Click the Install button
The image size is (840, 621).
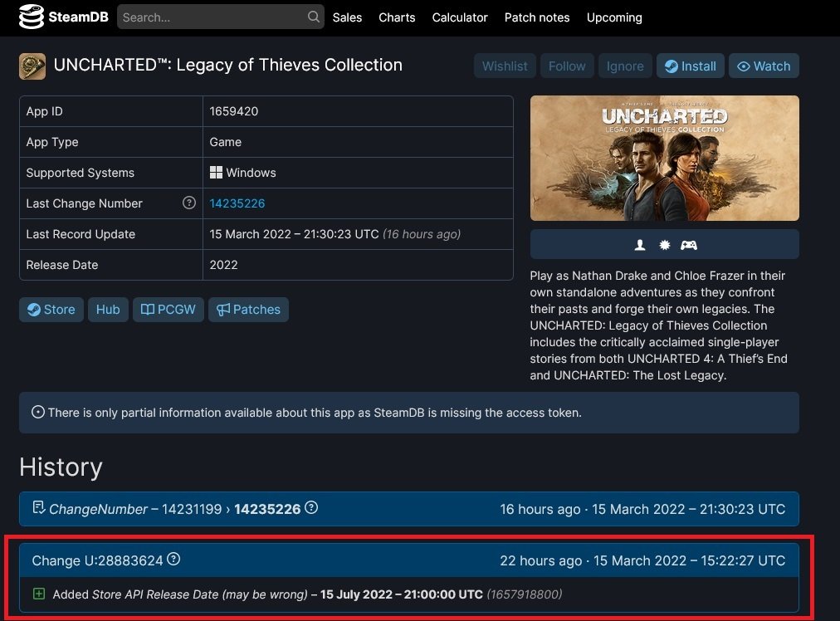[691, 66]
